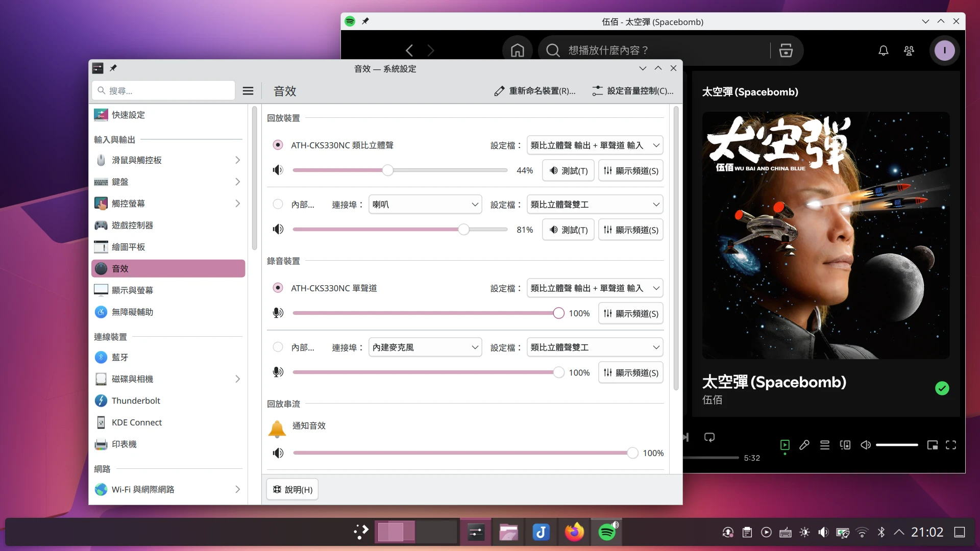Open Spotify friend activity icon
This screenshot has height=551, width=980.
(x=909, y=51)
